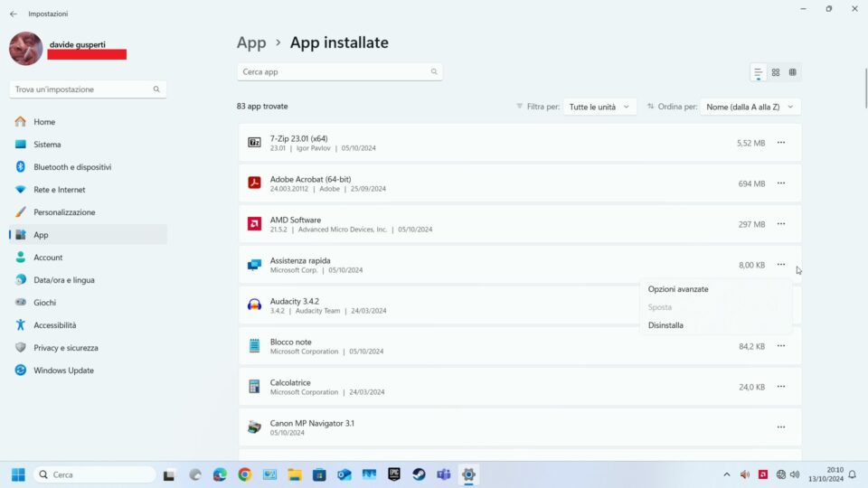
Task: Open the Filtra per Tutte le unità dropdown
Action: point(599,107)
